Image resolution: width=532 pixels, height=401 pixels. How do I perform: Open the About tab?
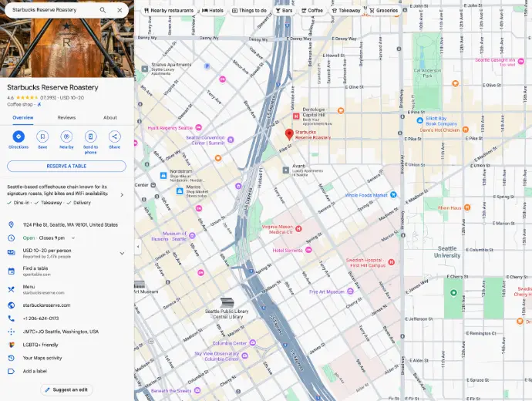pyautogui.click(x=110, y=118)
